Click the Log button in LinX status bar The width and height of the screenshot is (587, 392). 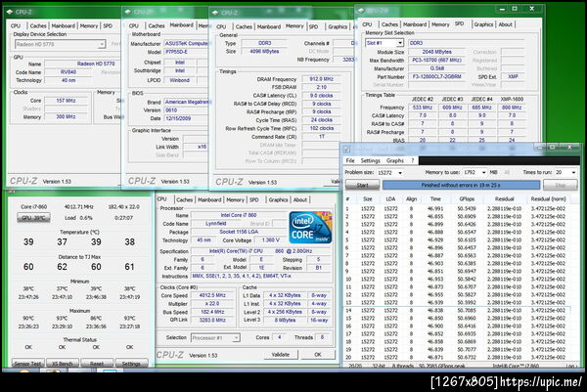click(x=571, y=366)
